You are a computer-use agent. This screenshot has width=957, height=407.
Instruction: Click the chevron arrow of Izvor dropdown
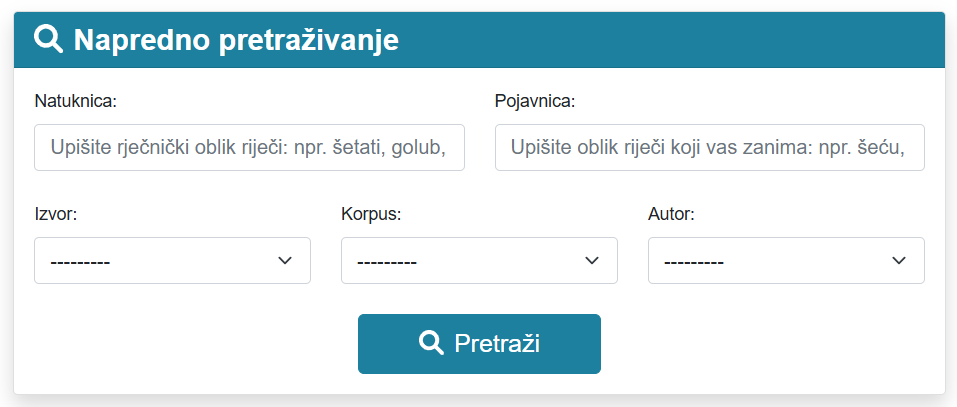point(285,260)
